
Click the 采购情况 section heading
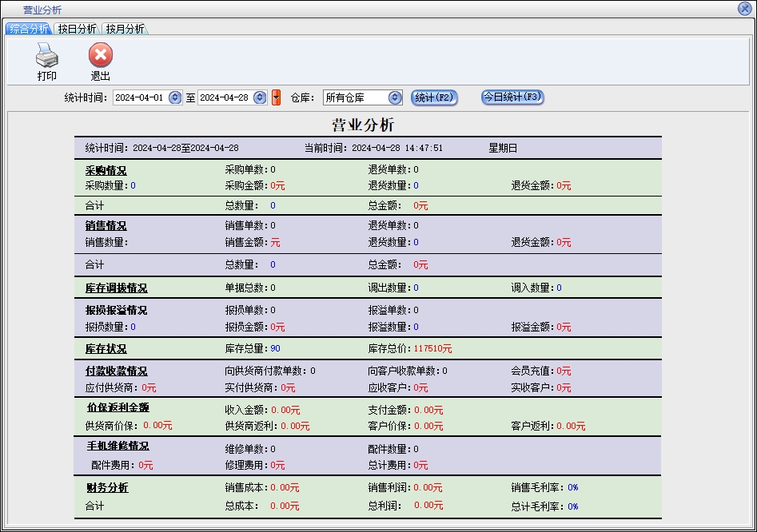[x=106, y=170]
